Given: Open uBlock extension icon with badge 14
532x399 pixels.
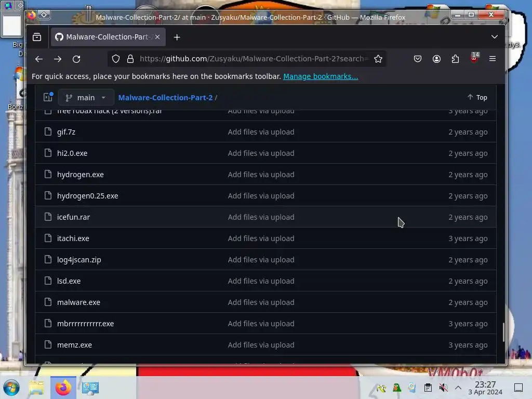Looking at the screenshot, I should pos(474,58).
